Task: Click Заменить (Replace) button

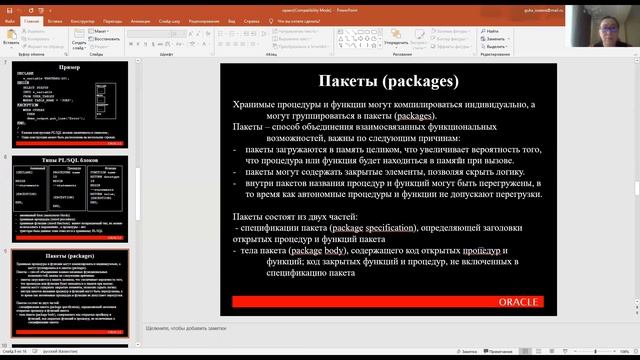Action: [x=495, y=39]
